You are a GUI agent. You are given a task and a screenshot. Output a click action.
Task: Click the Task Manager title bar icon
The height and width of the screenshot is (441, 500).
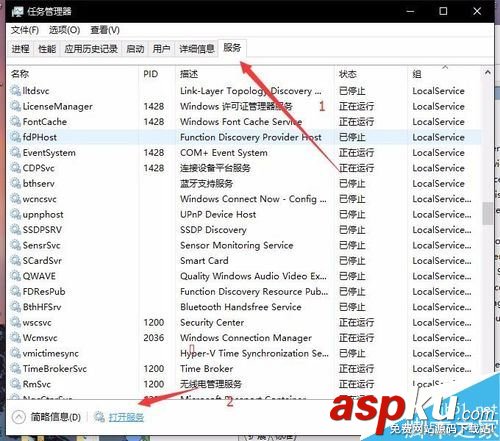tap(17, 11)
